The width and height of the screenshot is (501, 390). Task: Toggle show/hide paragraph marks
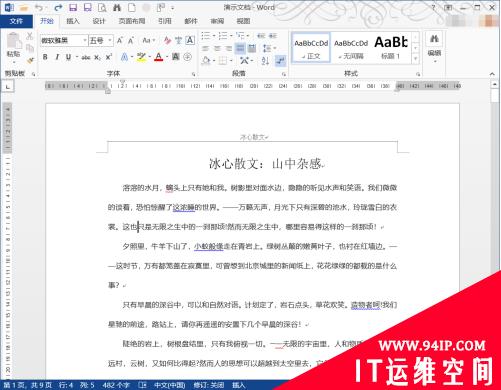[x=280, y=61]
